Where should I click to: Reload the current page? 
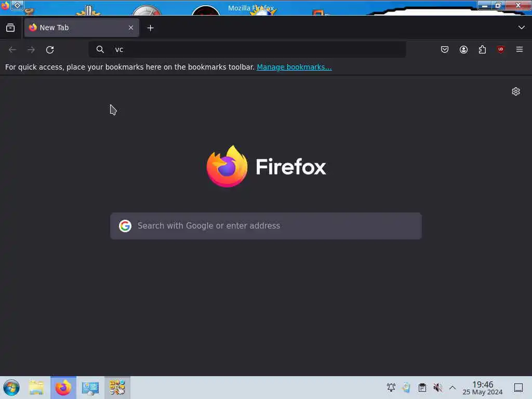[x=50, y=50]
